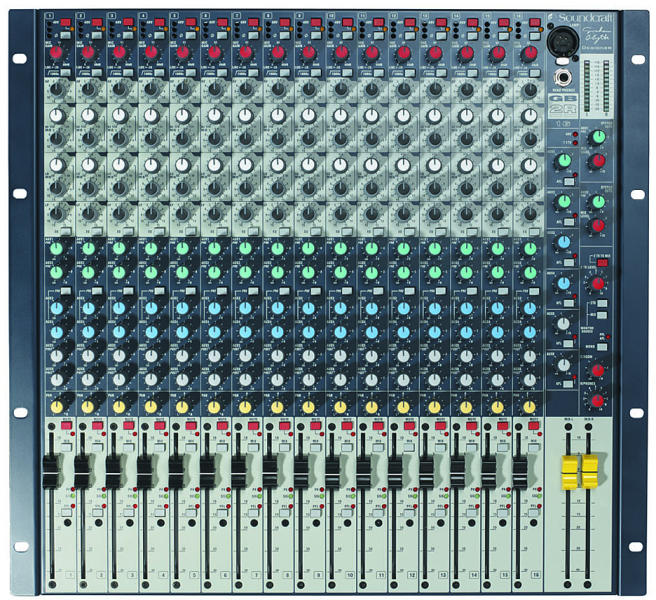The width and height of the screenshot is (656, 600).
Task: Adjust the HF EQ knob on channel 3
Action: point(119,89)
